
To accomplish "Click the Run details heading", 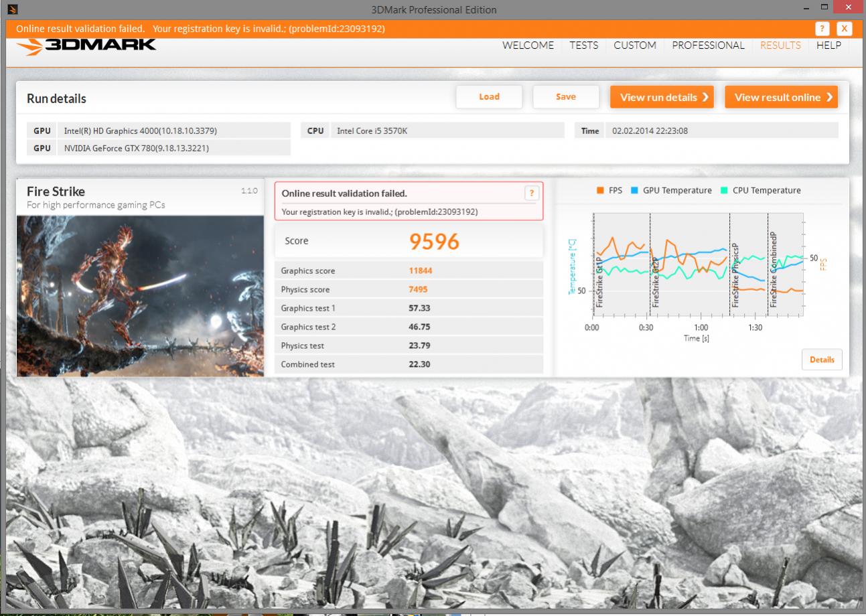I will [x=56, y=99].
